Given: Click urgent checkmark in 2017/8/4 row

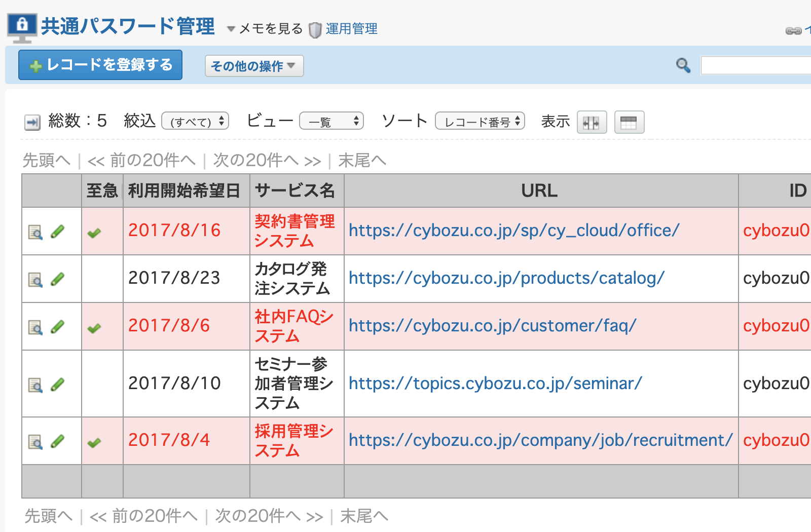Looking at the screenshot, I should pyautogui.click(x=94, y=443).
